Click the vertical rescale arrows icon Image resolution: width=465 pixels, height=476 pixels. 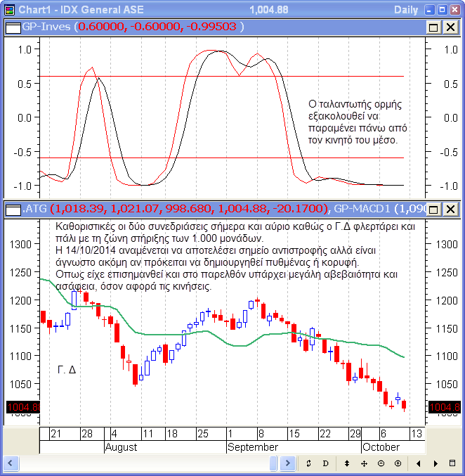(346, 464)
